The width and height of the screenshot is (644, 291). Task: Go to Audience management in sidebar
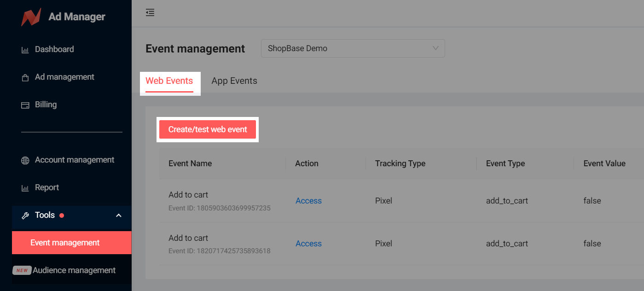74,270
